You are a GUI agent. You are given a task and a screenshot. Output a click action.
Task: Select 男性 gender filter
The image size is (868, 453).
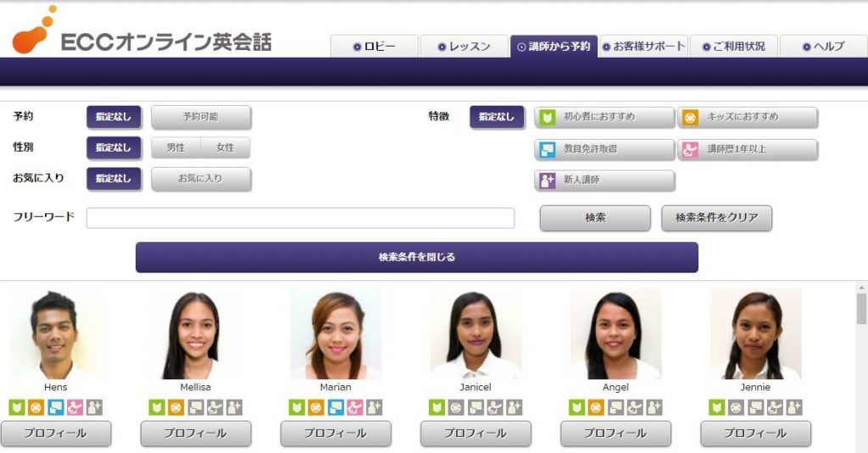click(175, 147)
